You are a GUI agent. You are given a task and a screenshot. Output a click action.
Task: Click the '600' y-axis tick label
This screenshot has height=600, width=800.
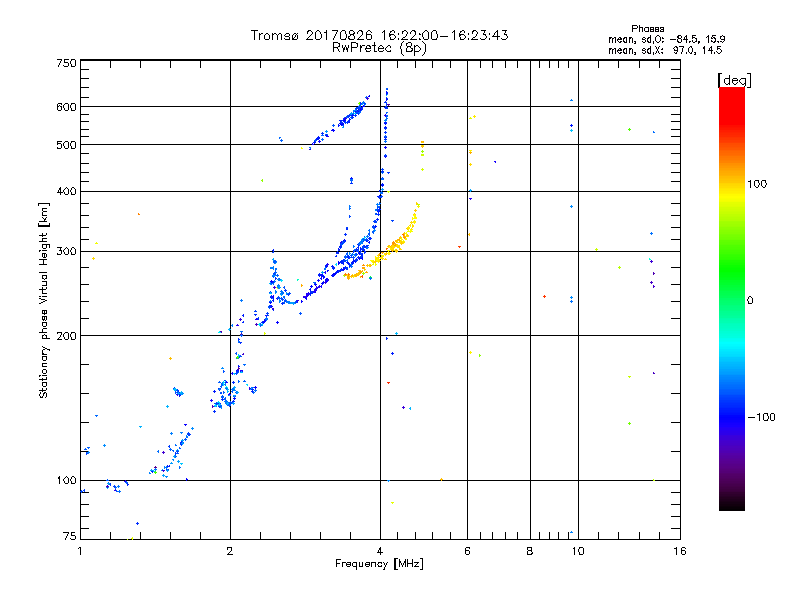[x=66, y=107]
